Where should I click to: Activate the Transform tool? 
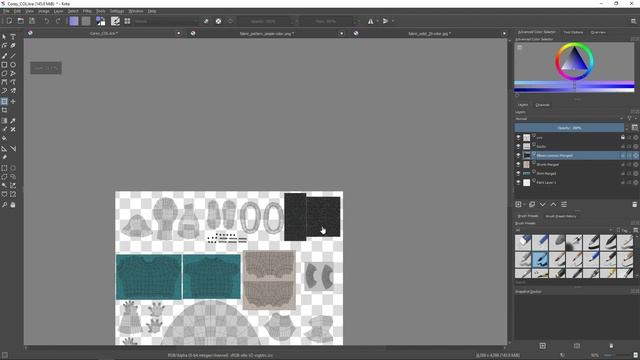pyautogui.click(x=4, y=101)
